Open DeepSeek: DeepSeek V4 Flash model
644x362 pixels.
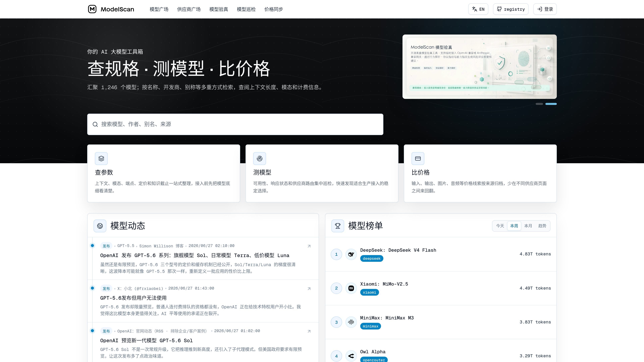click(398, 250)
